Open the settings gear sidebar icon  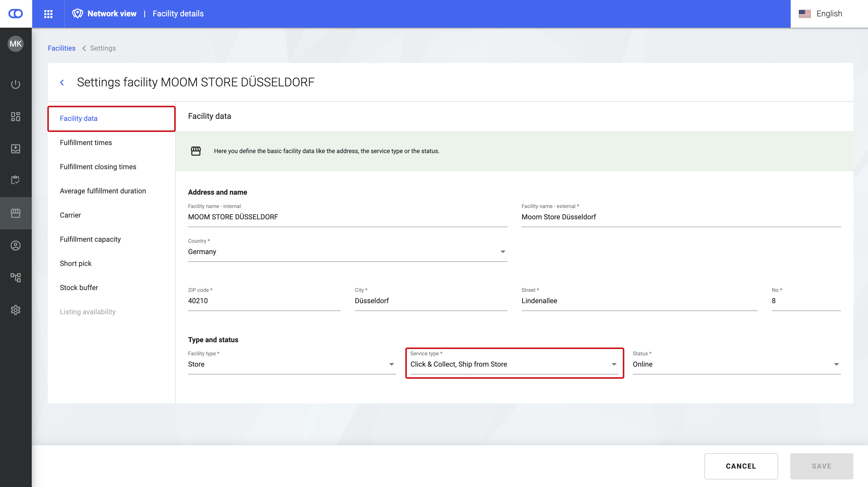click(16, 310)
